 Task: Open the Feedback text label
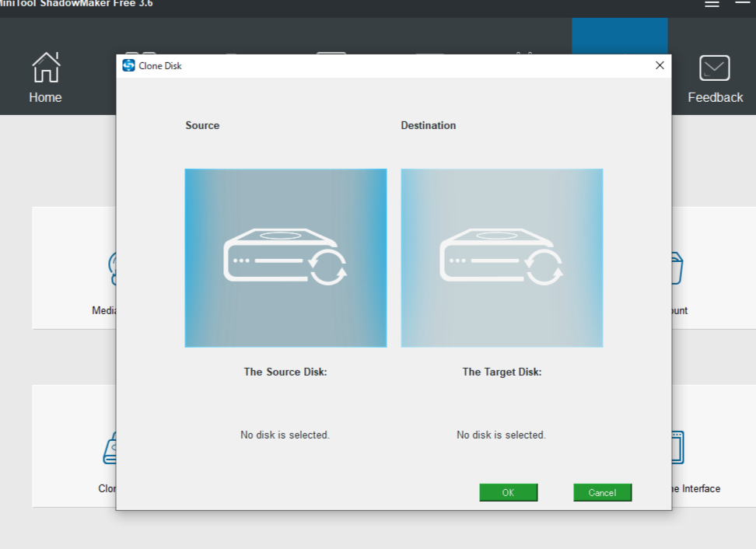point(715,97)
